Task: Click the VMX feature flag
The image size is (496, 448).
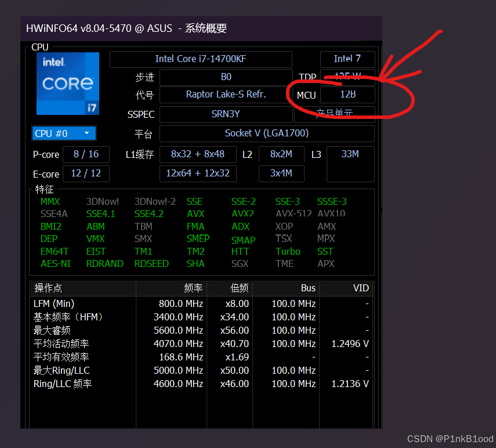Action: (95, 239)
